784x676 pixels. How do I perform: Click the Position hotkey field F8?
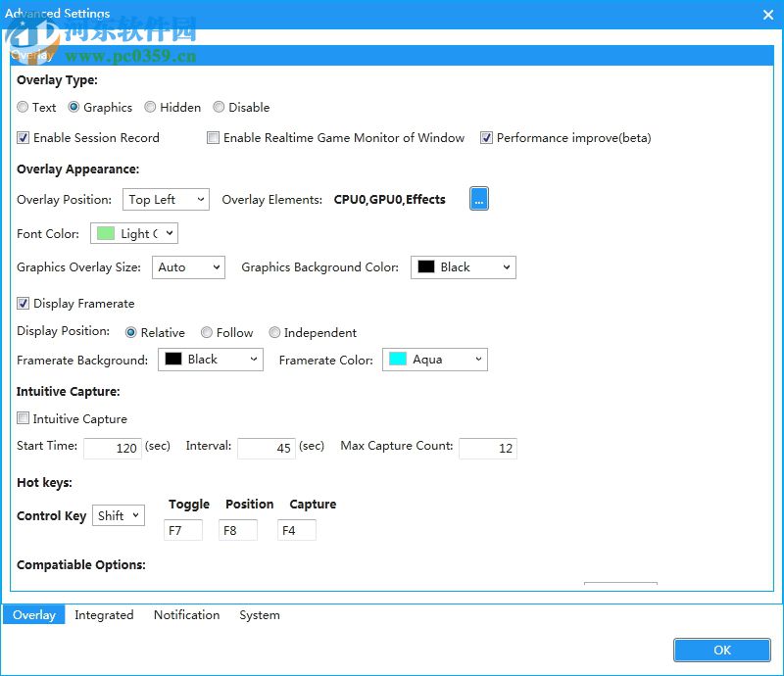(238, 530)
